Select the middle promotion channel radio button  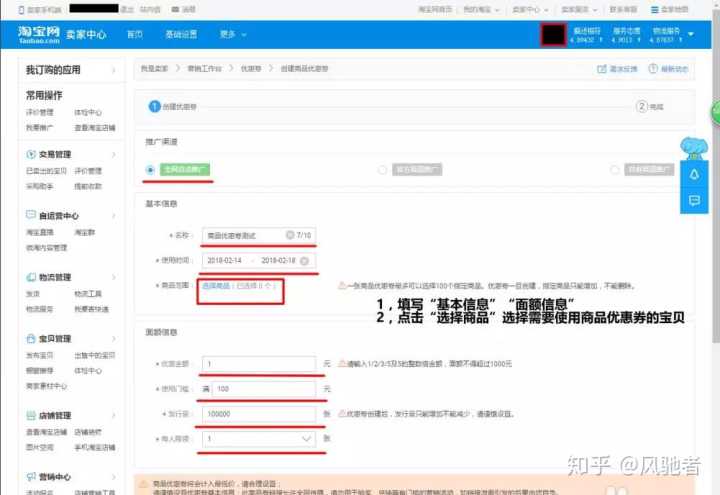(383, 170)
